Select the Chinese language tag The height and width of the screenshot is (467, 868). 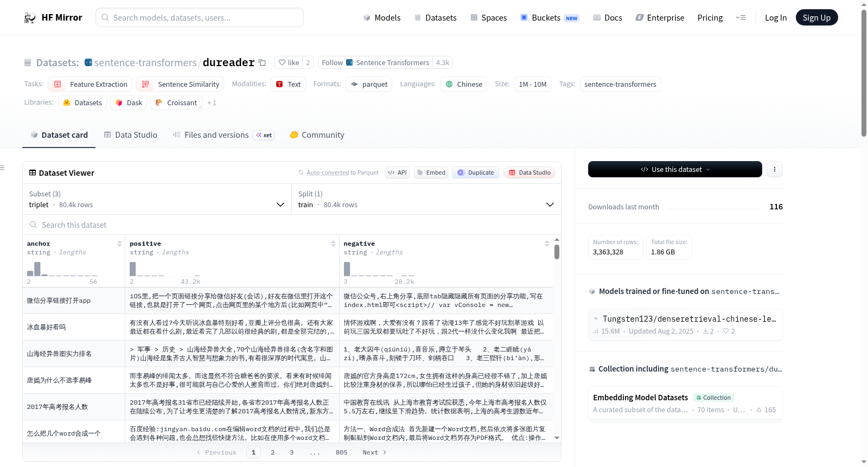464,84
